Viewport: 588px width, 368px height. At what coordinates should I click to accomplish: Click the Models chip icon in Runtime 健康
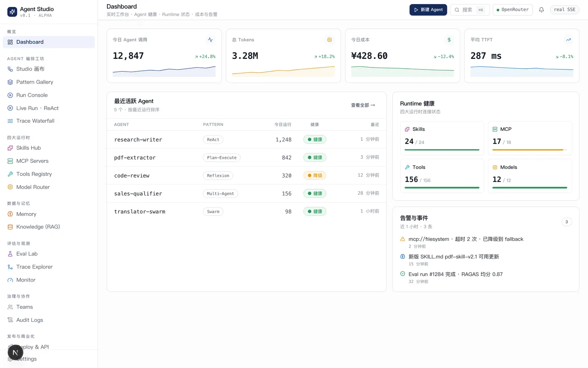pos(495,167)
